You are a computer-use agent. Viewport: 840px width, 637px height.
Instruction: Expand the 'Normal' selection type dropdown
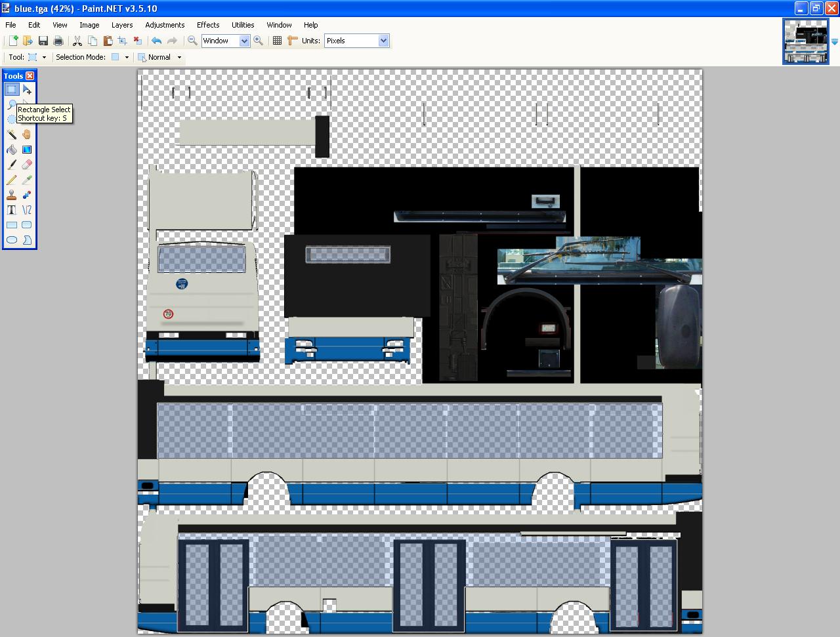(179, 57)
